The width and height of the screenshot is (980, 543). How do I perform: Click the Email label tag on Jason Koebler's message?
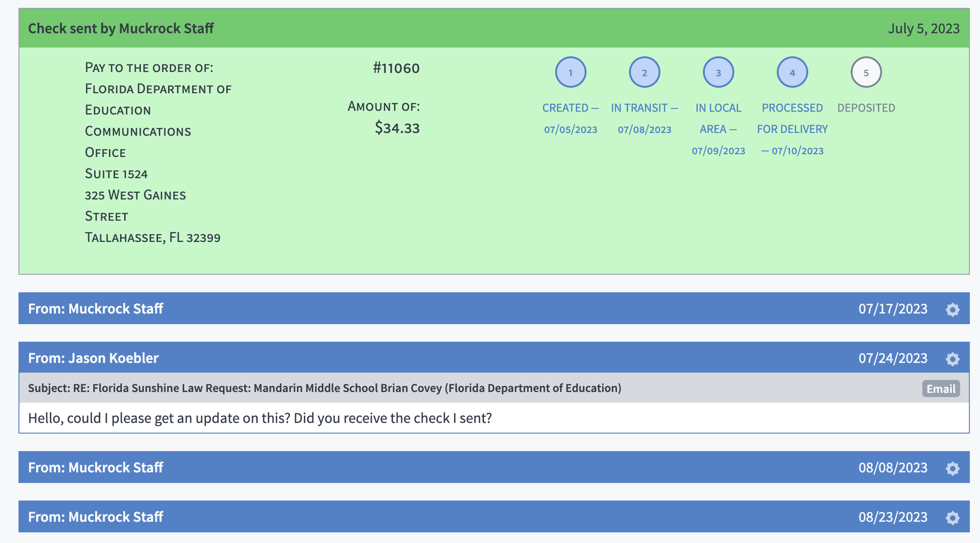pos(941,387)
